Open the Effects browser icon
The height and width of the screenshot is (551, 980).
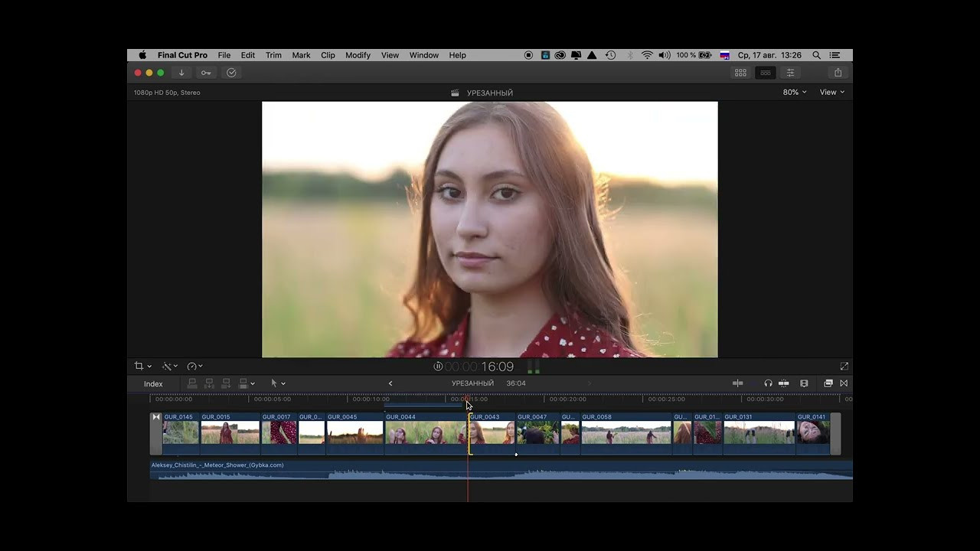coord(828,383)
